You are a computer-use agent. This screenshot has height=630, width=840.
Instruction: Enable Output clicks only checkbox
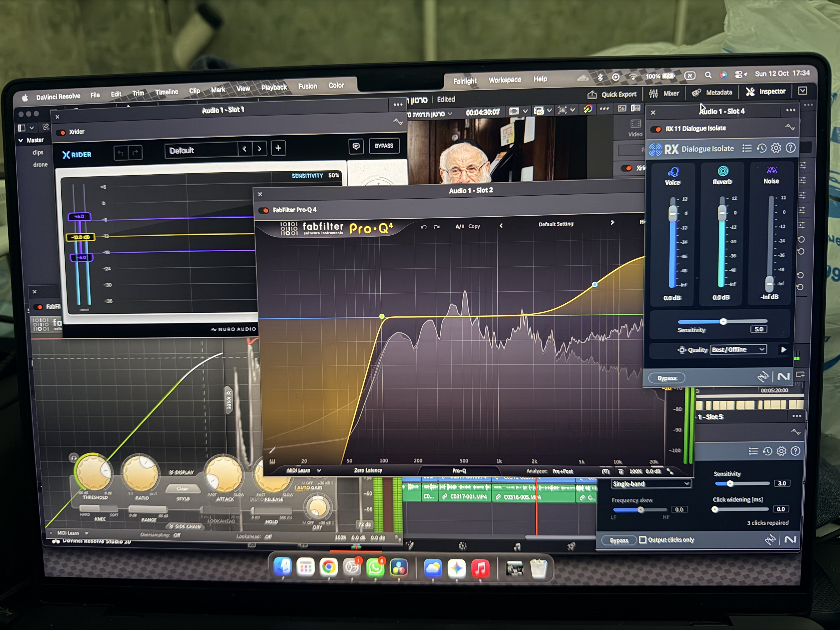pyautogui.click(x=642, y=540)
